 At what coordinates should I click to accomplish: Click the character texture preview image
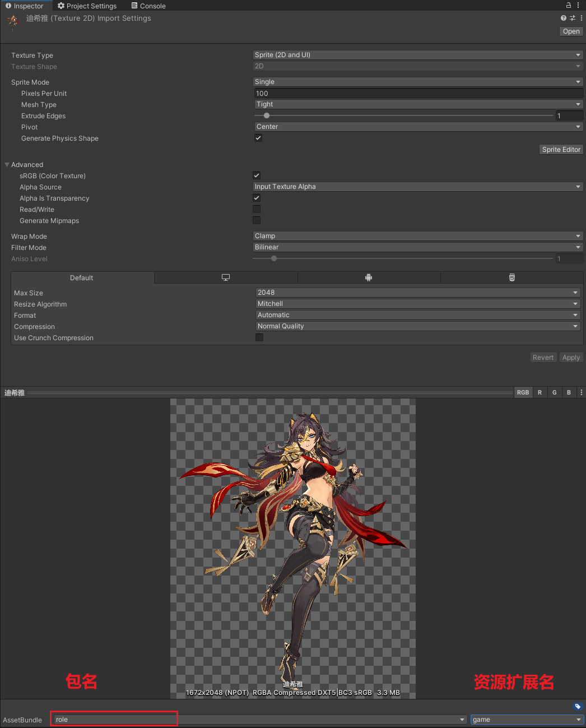click(x=293, y=549)
